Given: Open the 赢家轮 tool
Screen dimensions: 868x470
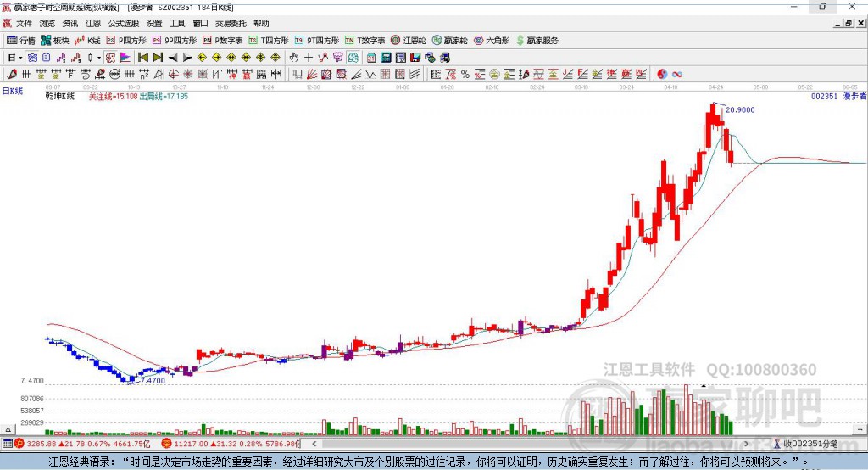Looking at the screenshot, I should 450,41.
